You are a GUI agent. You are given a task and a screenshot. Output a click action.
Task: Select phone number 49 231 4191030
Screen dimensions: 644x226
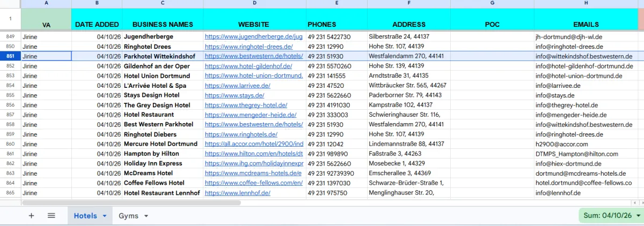coord(336,105)
